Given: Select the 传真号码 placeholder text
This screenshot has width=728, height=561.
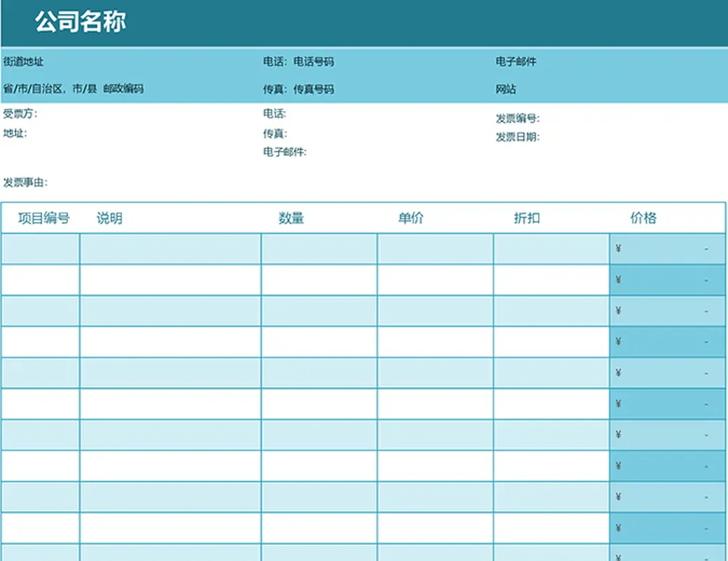Looking at the screenshot, I should click(x=314, y=89).
